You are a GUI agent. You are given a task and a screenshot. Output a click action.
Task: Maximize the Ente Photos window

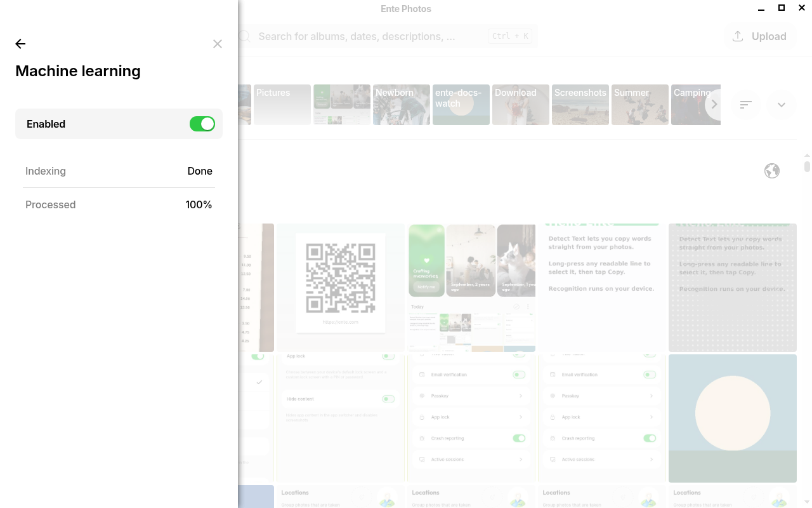click(782, 8)
